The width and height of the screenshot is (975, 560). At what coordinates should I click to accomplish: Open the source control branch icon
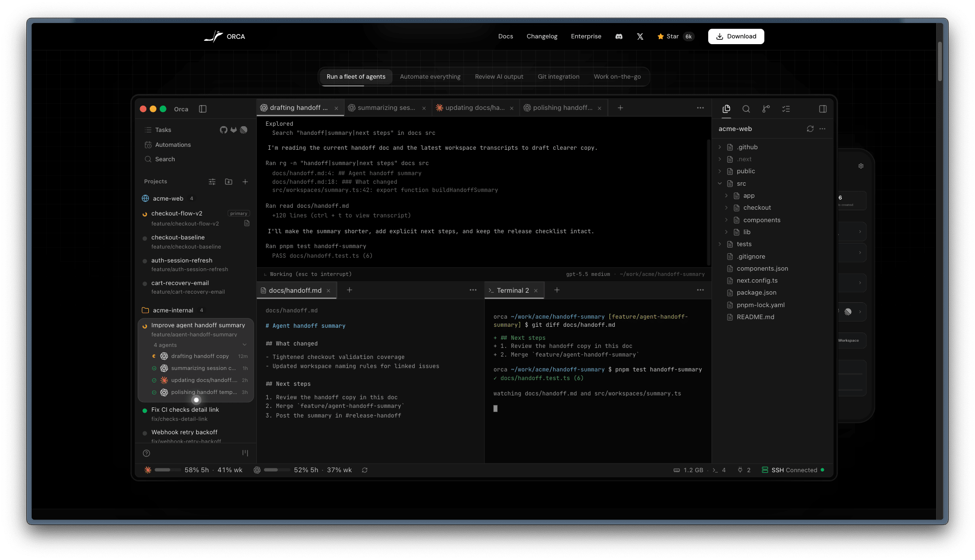pyautogui.click(x=766, y=109)
